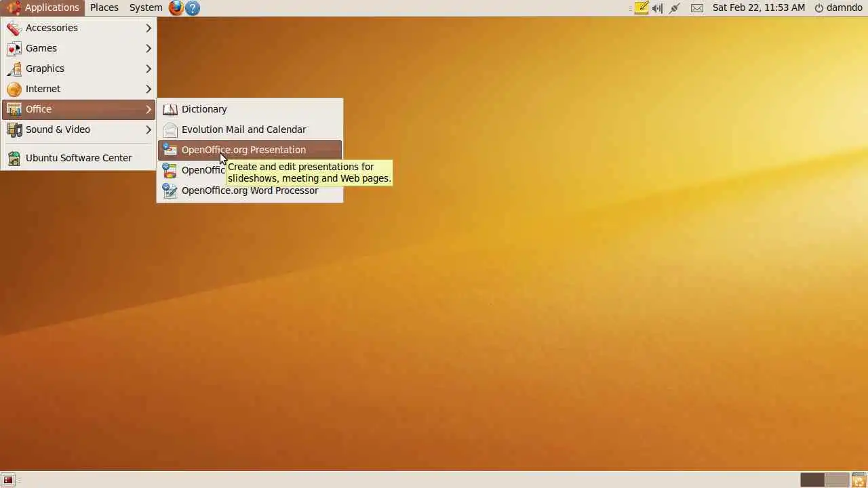Image resolution: width=868 pixels, height=488 pixels.
Task: Open the System menu
Action: pyautogui.click(x=146, y=7)
